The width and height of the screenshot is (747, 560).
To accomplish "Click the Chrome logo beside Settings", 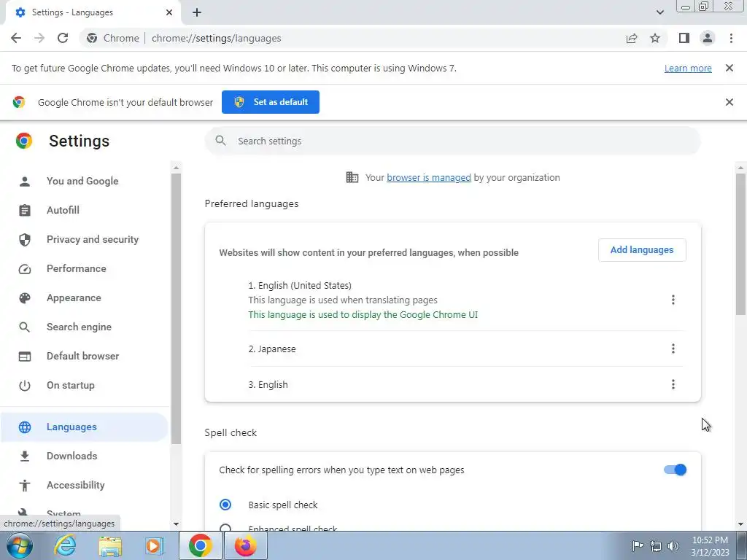I will click(x=24, y=141).
